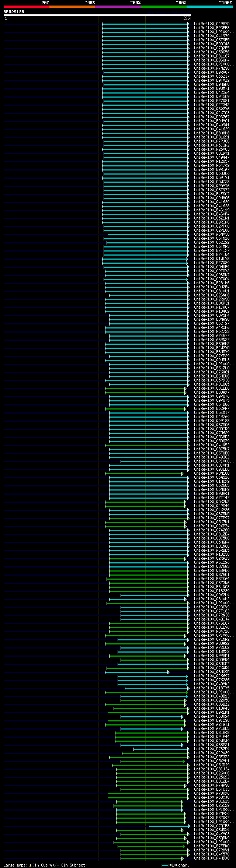Click hit label UniRef100_B8AHM8
236x868 pixels.
click(x=212, y=133)
